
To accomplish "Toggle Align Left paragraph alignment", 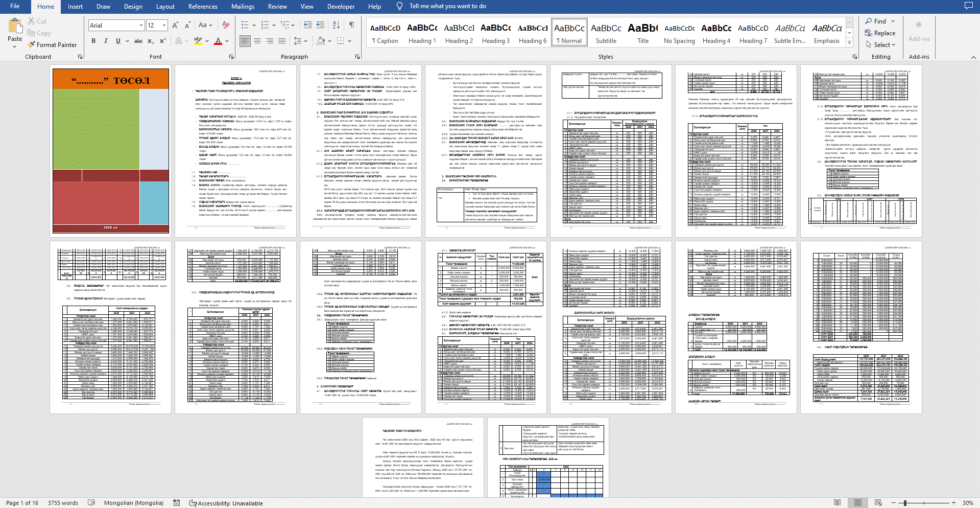I will click(245, 41).
